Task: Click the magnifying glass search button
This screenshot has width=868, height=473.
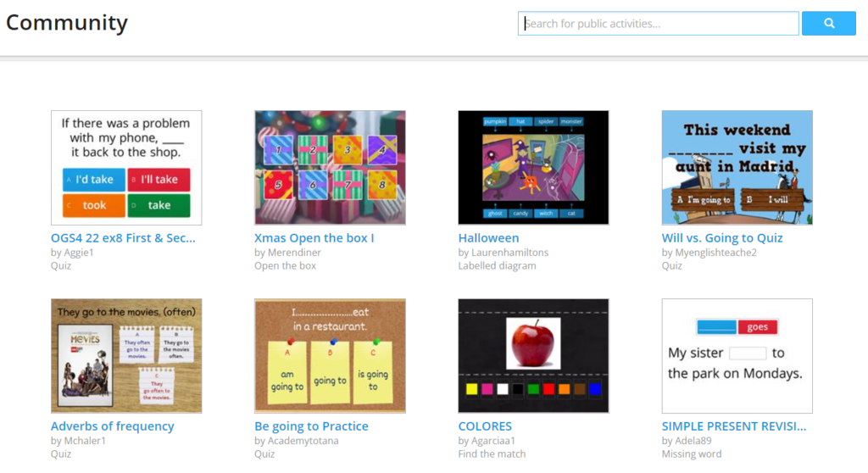Action: pyautogui.click(x=828, y=24)
